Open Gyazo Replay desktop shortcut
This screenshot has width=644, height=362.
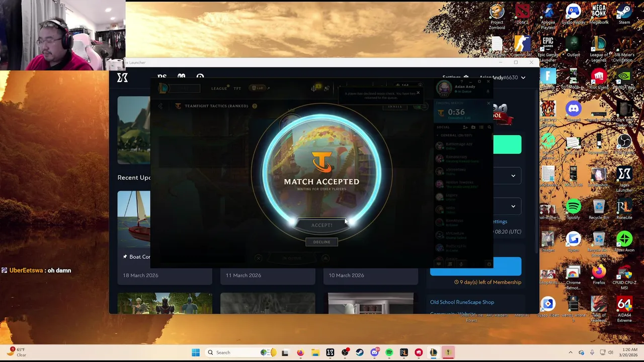[573, 15]
